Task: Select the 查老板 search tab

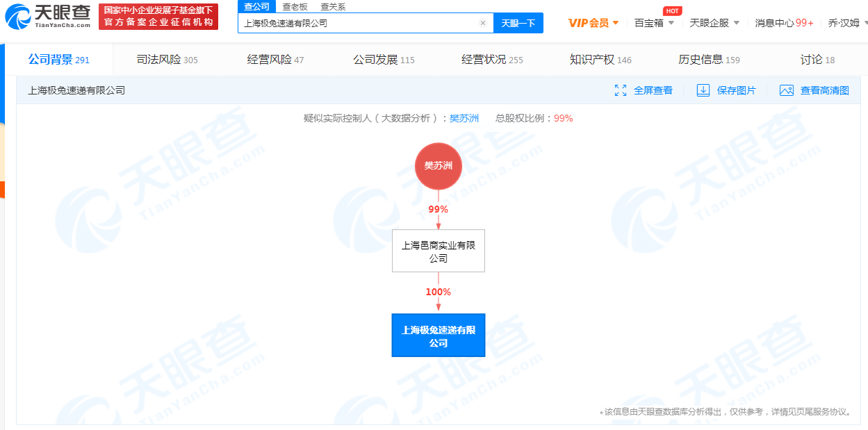Action: tap(295, 6)
